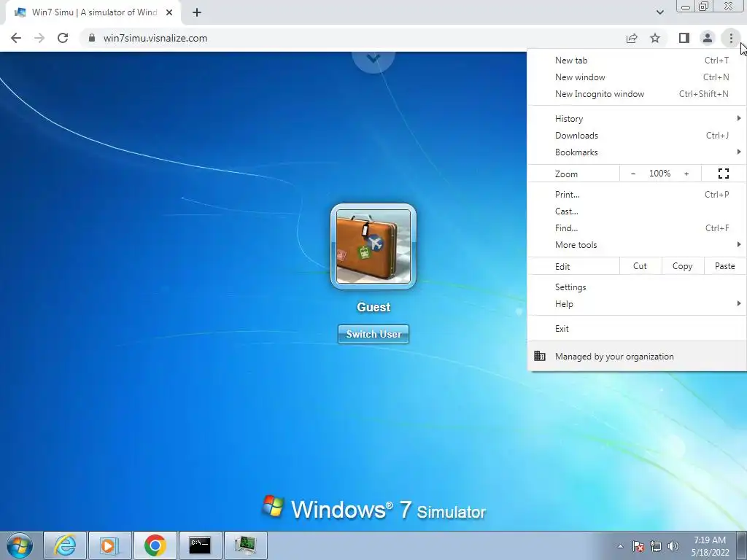Screen dimensions: 747x560
Task: Open the Windows Start orb
Action: [20, 545]
